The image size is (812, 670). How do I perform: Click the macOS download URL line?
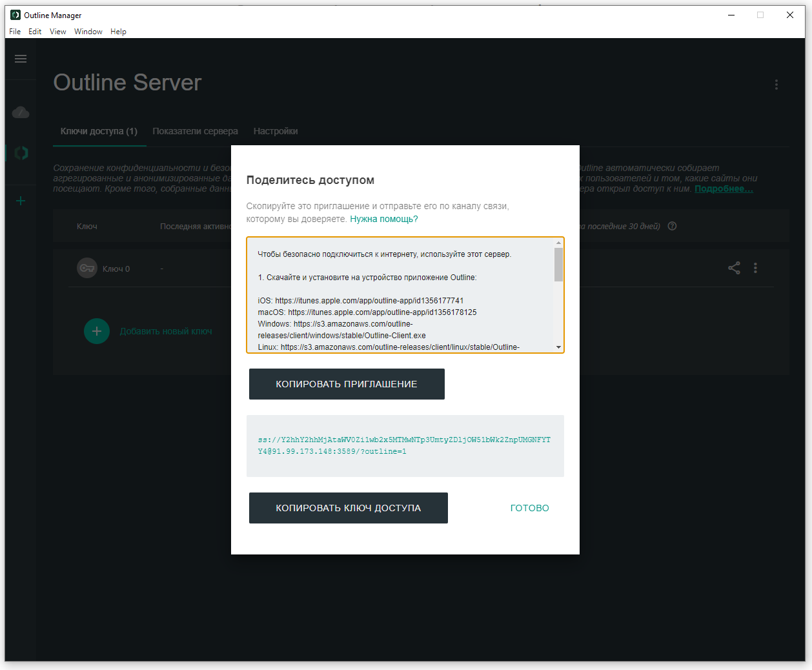click(367, 312)
